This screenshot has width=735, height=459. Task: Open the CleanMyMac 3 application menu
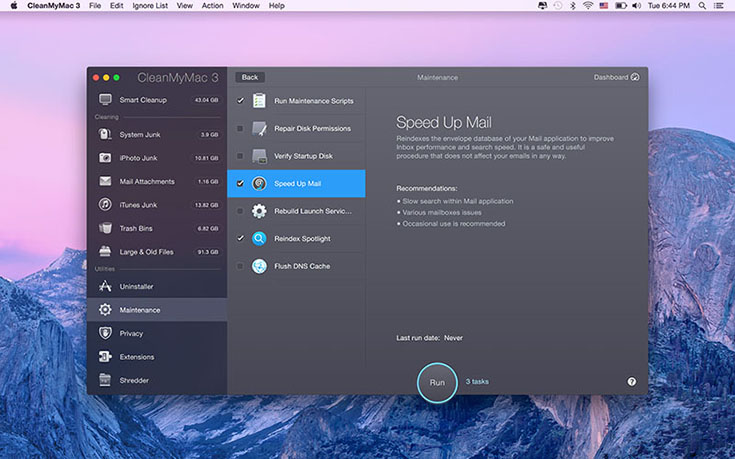(53, 6)
